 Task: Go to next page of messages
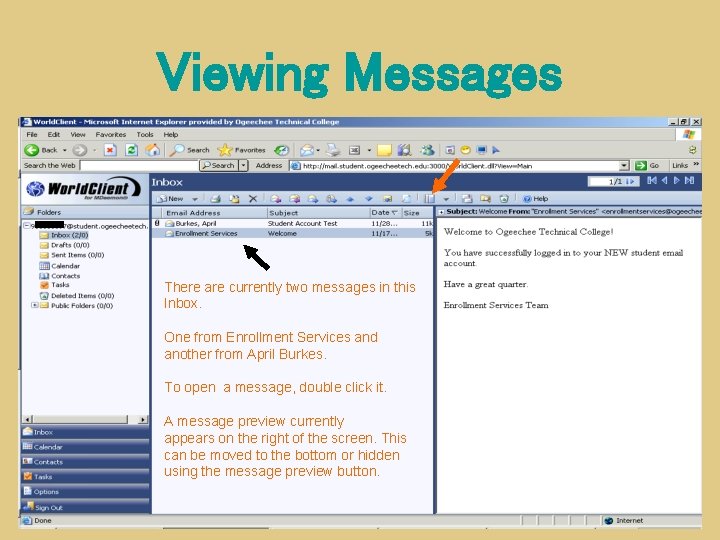tap(676, 180)
